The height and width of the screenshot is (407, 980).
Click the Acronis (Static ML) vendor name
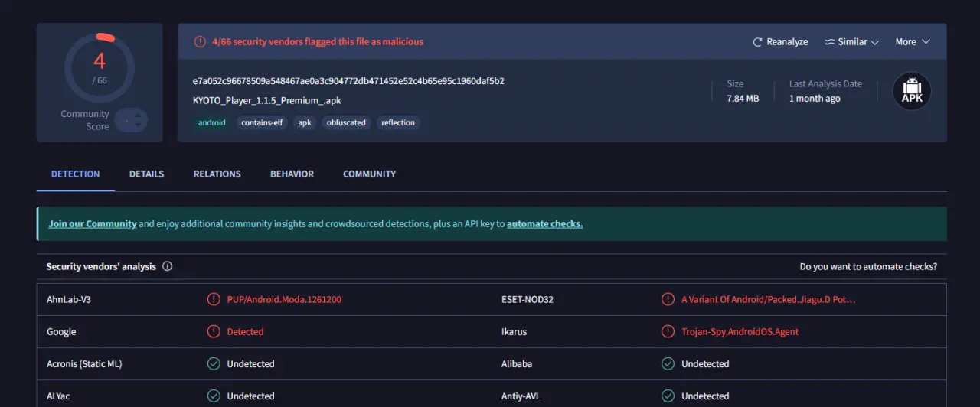coord(84,364)
